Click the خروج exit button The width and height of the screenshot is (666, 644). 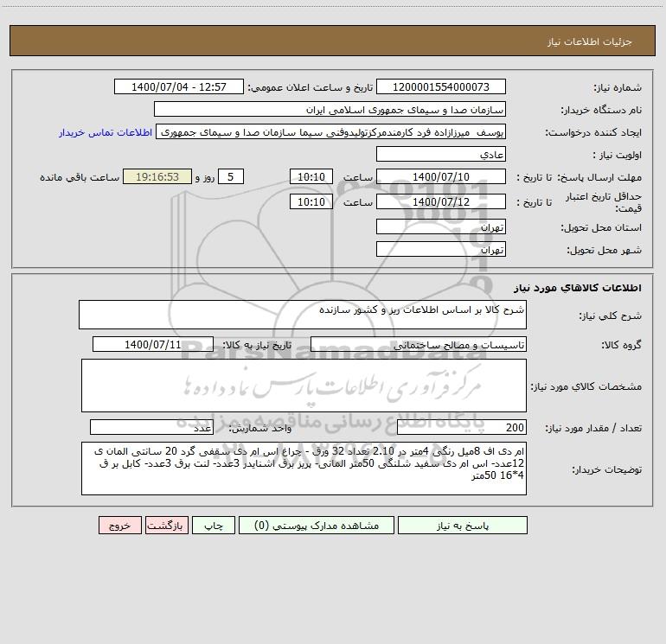tap(119, 525)
